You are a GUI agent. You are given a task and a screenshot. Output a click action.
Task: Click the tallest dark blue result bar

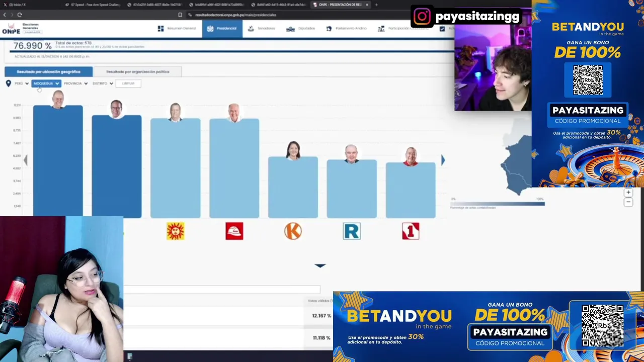(x=58, y=162)
